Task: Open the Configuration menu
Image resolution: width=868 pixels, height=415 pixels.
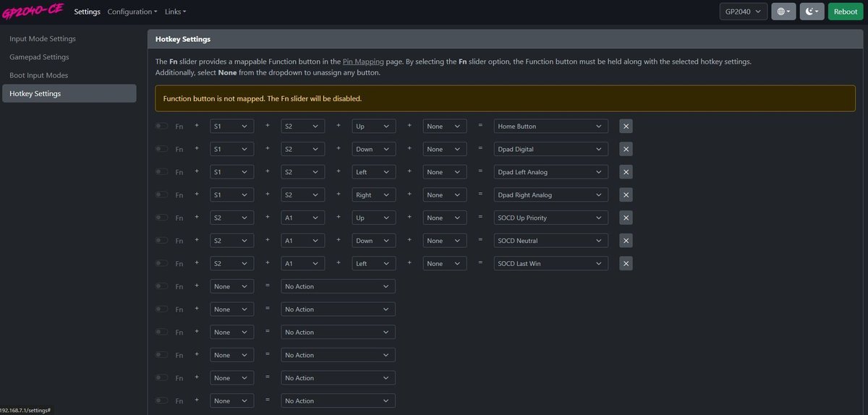Action: [132, 12]
